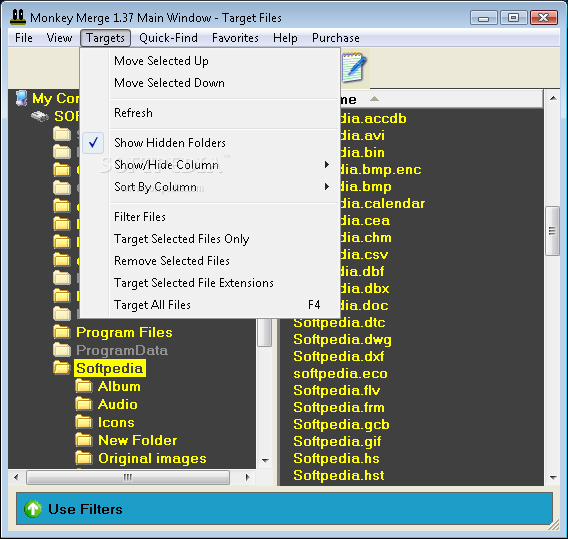
Task: Click the Original images folder icon
Action: pyautogui.click(x=84, y=458)
